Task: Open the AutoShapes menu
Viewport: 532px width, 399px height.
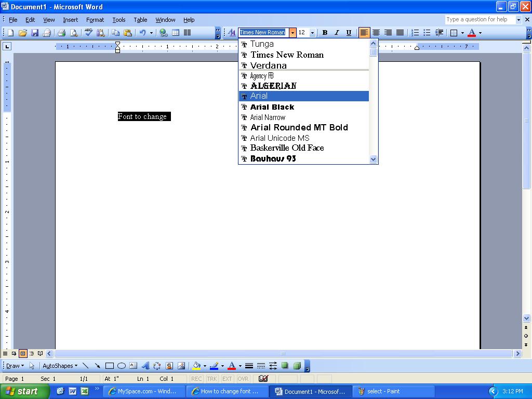Action: [60, 366]
